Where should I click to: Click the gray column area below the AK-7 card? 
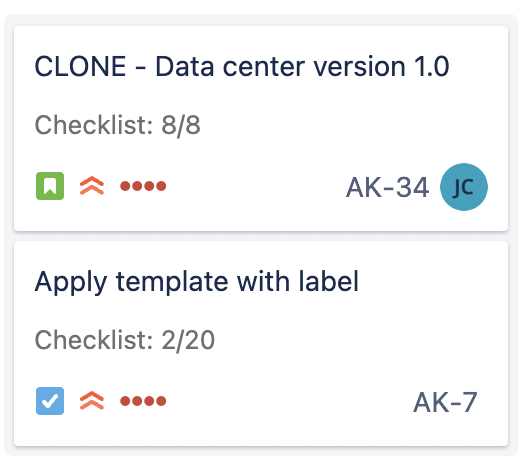(x=261, y=451)
